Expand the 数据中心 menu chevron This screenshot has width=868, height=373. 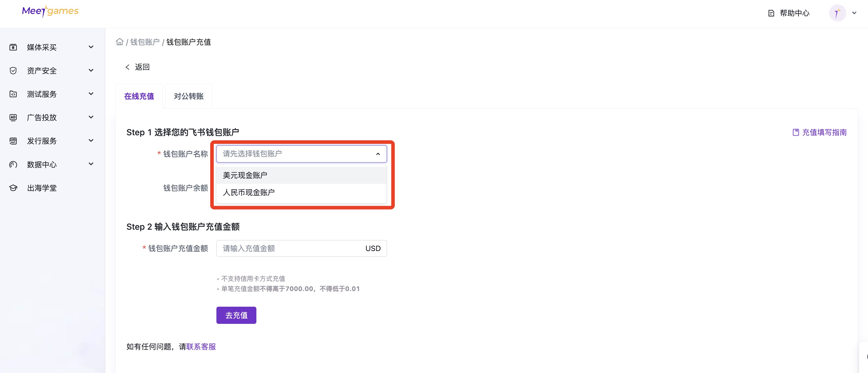pyautogui.click(x=91, y=164)
